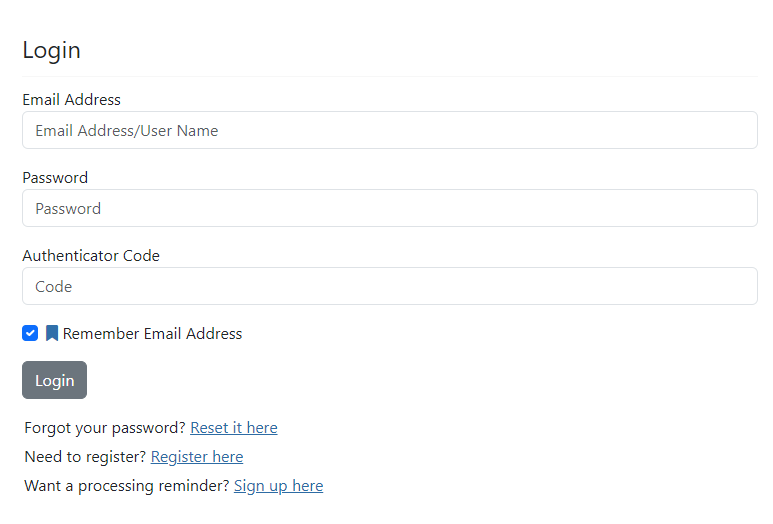Click the Code placeholder text
This screenshot has width=773, height=524.
click(54, 287)
